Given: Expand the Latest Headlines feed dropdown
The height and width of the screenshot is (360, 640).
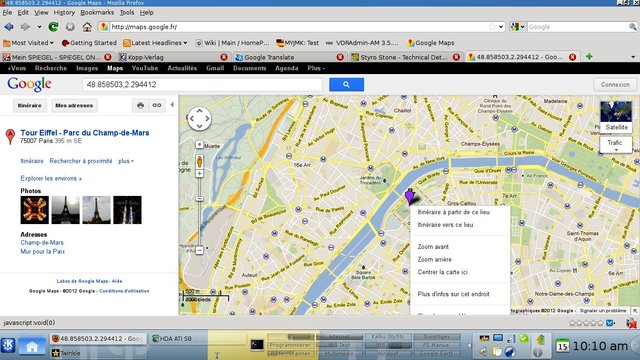Looking at the screenshot, I should coord(155,42).
